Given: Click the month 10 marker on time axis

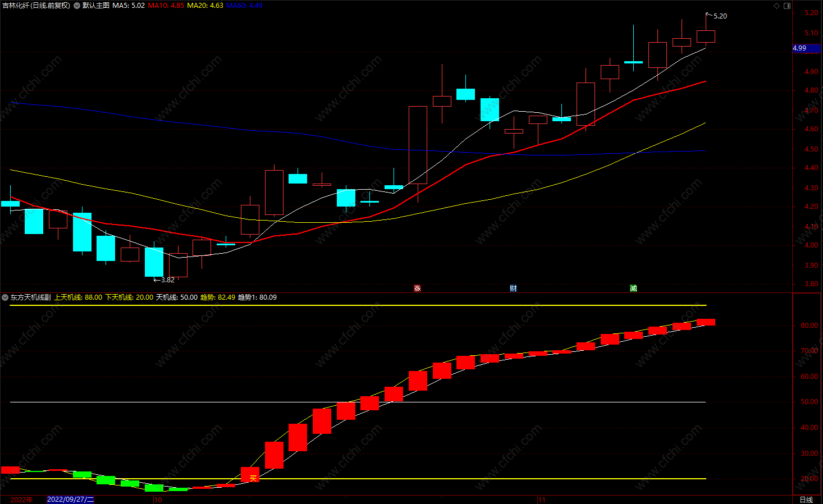Looking at the screenshot, I should point(158,500).
